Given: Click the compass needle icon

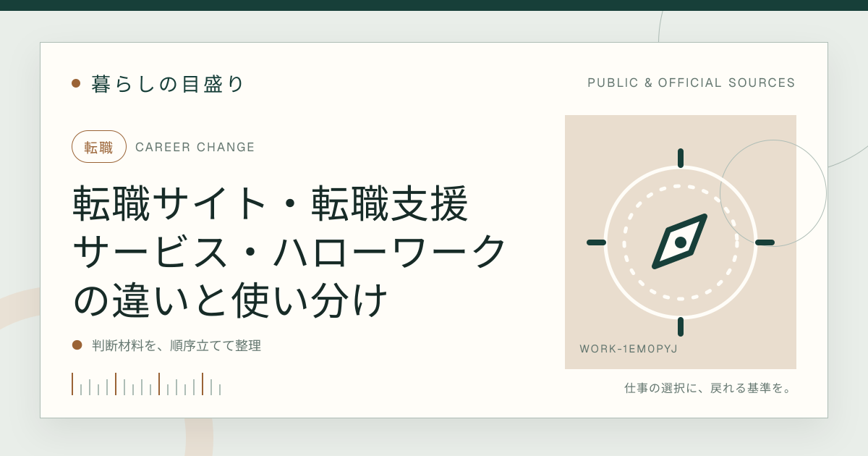Looking at the screenshot, I should 680,242.
